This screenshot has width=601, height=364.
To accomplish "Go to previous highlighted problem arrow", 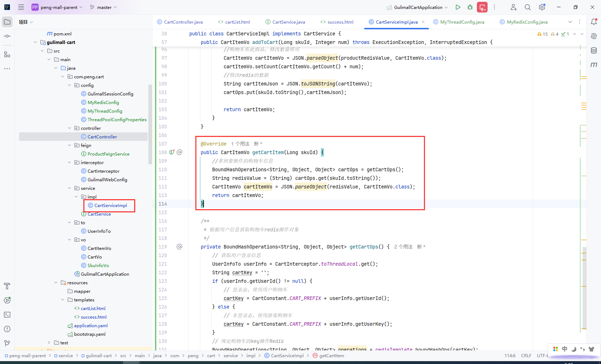I will pos(575,34).
